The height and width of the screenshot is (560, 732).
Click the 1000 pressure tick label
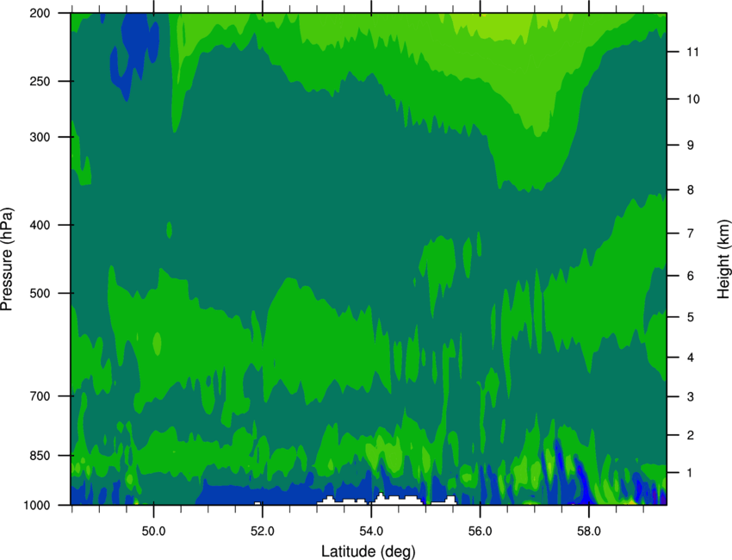coord(36,505)
